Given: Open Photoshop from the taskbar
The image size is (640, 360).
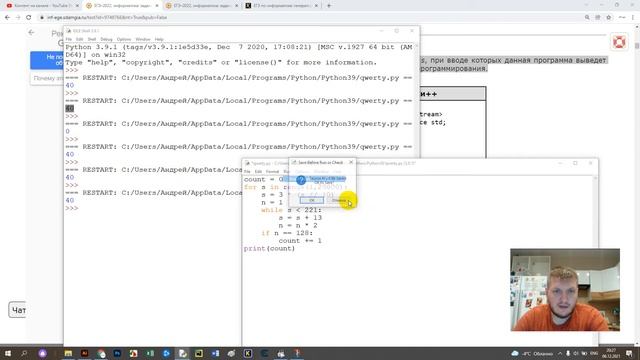Looking at the screenshot, I should click(x=117, y=353).
